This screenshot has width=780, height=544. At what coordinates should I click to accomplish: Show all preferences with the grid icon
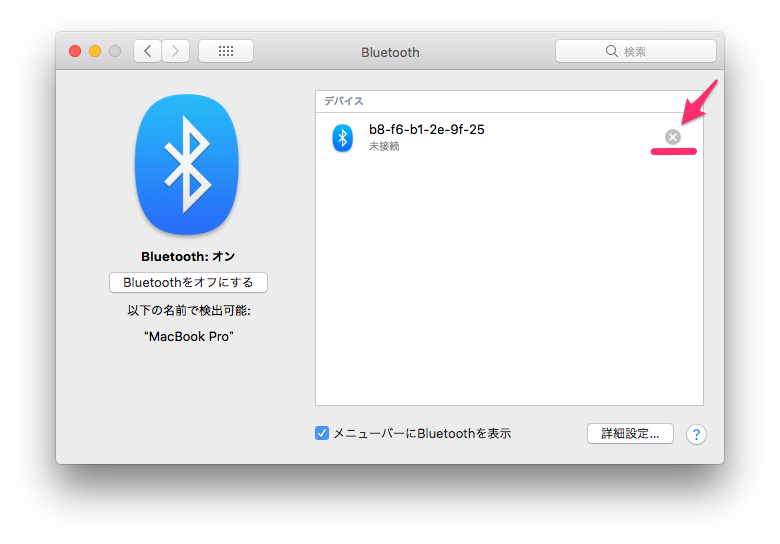(225, 51)
